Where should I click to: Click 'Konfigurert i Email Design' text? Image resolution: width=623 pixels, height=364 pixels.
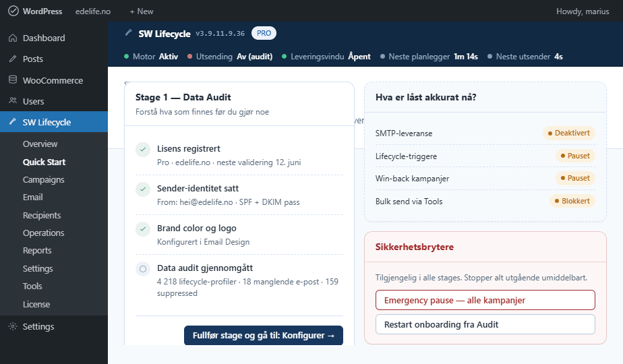(203, 241)
